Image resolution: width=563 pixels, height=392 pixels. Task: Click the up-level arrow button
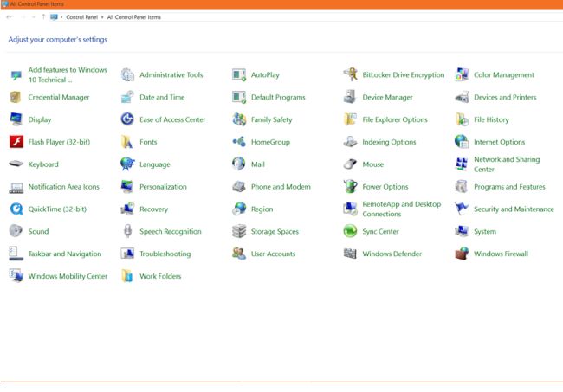click(43, 16)
